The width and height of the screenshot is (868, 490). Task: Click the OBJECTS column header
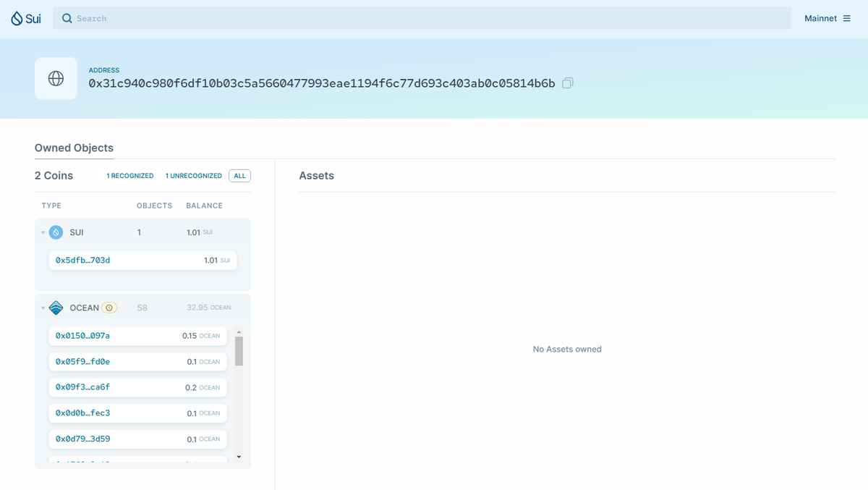click(155, 206)
